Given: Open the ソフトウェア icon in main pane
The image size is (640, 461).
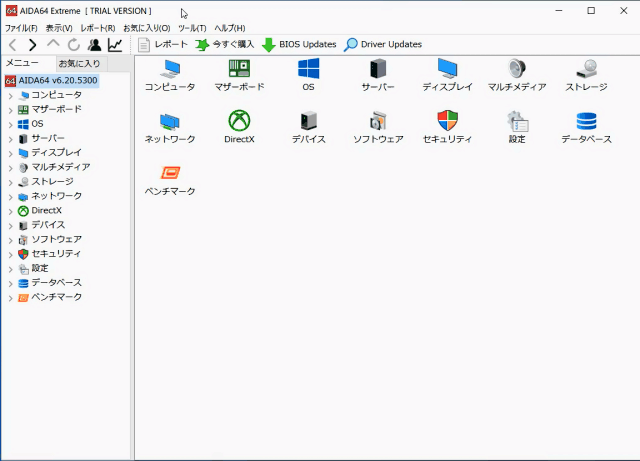Looking at the screenshot, I should tap(378, 120).
